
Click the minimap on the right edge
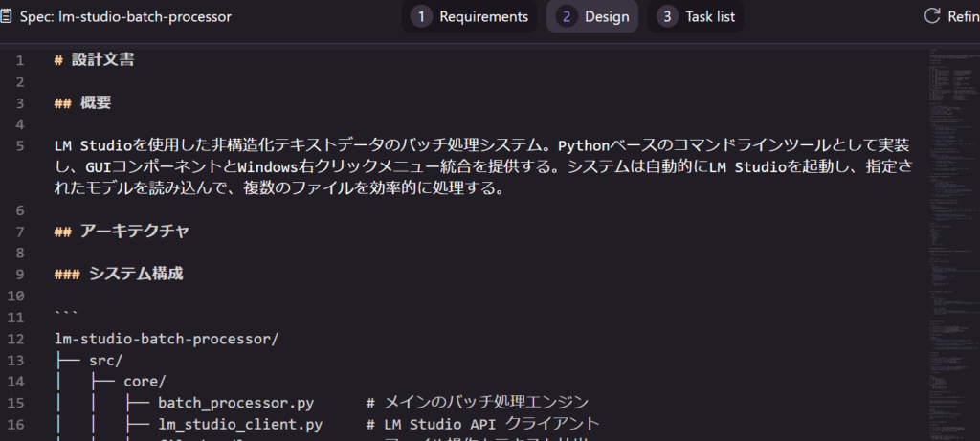point(952,244)
